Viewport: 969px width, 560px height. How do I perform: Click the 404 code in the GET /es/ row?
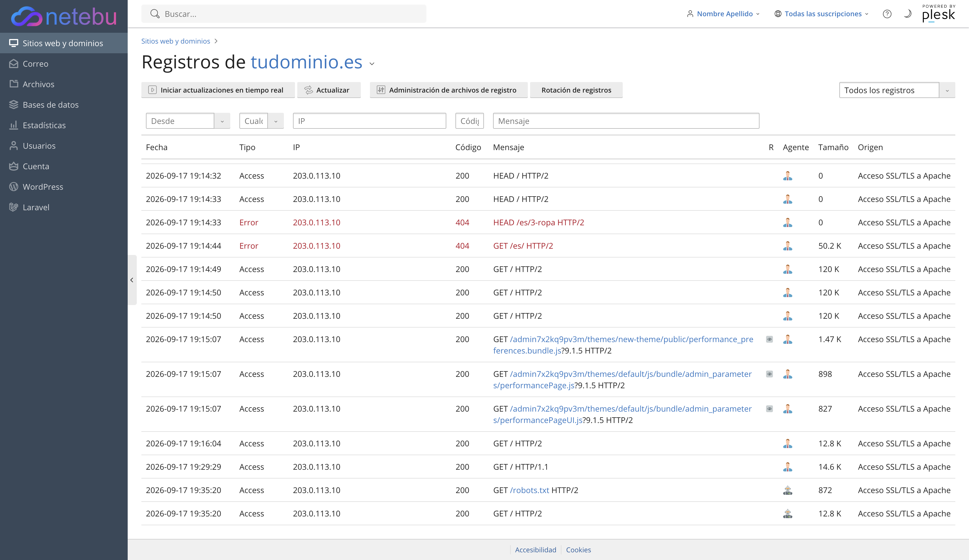(x=462, y=246)
